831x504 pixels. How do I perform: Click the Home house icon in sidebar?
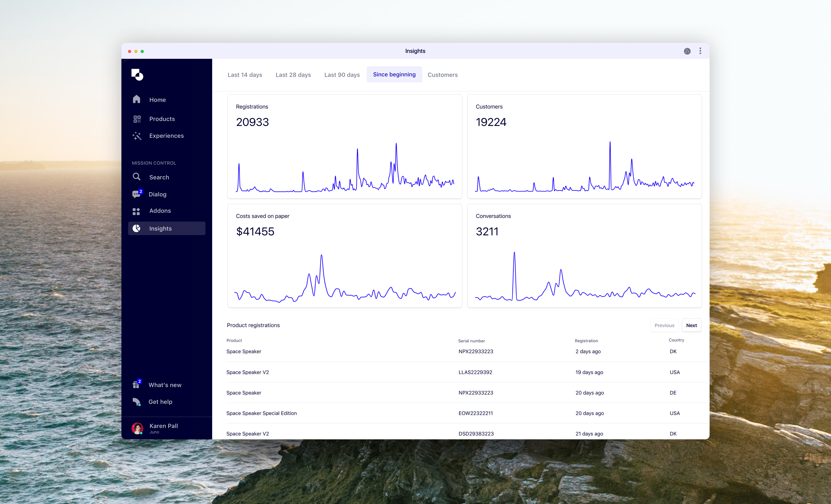[137, 99]
